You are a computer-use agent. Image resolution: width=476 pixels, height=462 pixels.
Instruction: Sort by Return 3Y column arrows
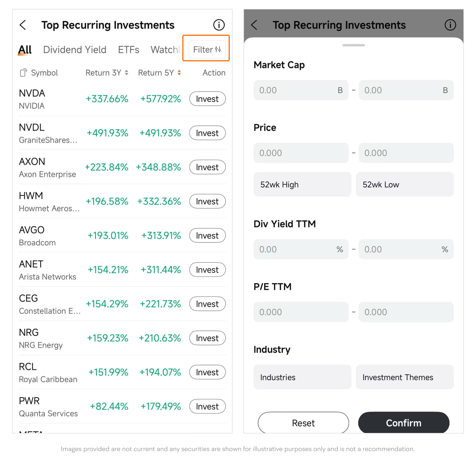(126, 72)
